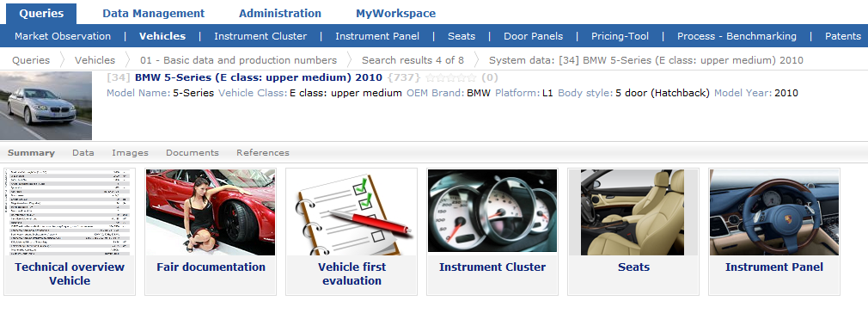
Task: Go to MyWorkspace tab
Action: (395, 13)
